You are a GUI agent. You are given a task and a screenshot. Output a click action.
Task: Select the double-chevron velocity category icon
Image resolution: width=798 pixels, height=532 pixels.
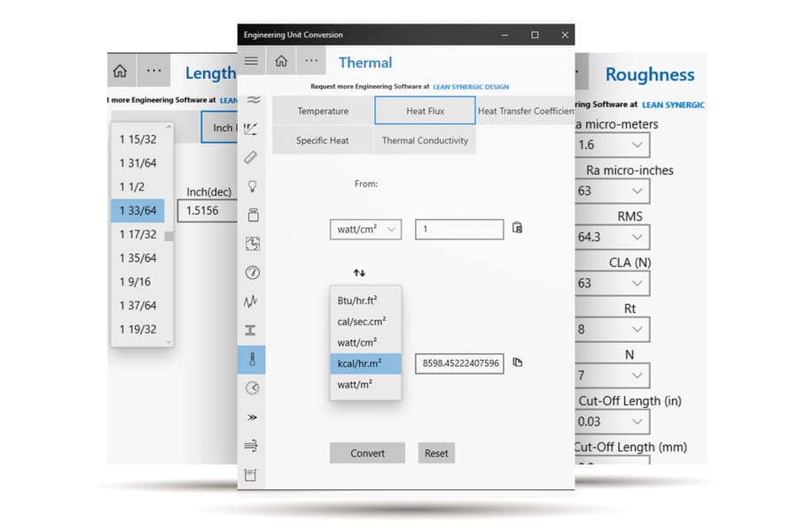click(252, 417)
